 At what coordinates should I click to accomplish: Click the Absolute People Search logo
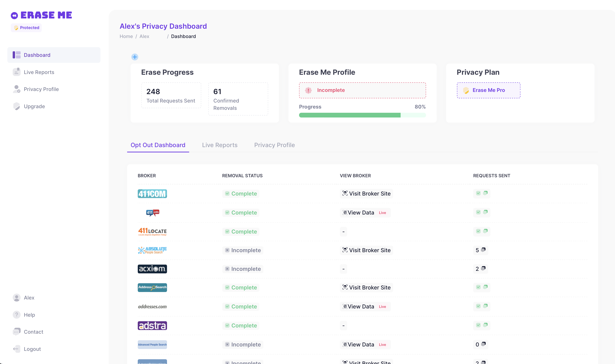(x=152, y=250)
